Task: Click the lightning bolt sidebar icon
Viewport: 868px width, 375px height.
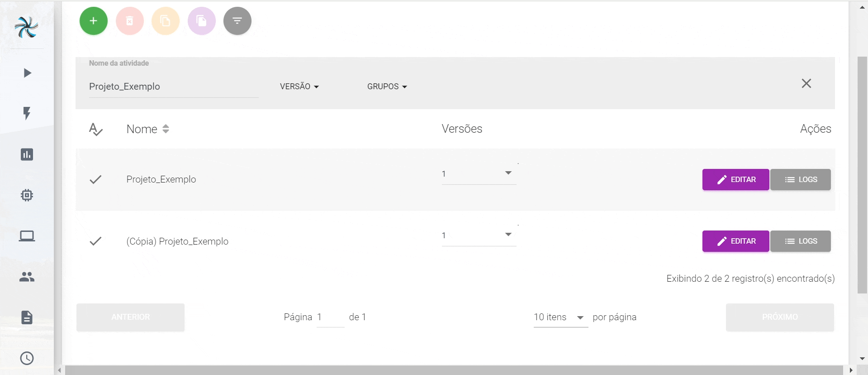Action: click(x=27, y=113)
